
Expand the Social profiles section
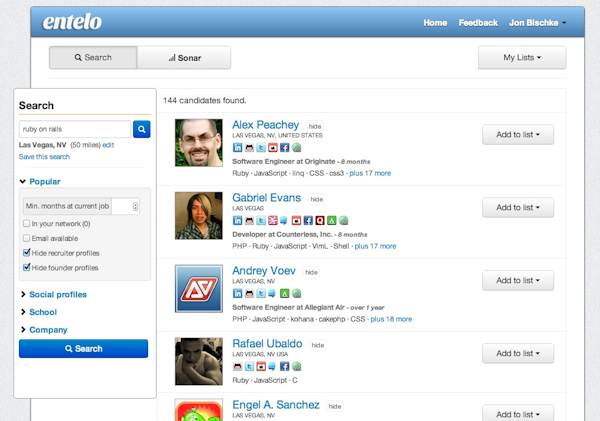54,294
